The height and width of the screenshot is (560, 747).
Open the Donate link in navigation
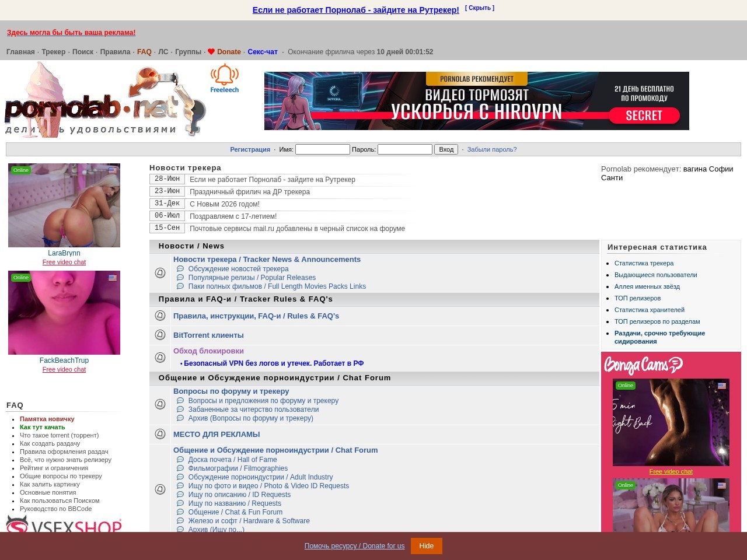click(229, 52)
